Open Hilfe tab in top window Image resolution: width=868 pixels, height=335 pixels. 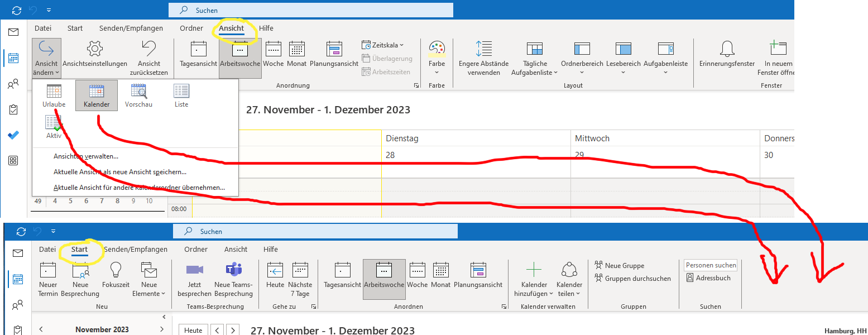[x=266, y=28]
